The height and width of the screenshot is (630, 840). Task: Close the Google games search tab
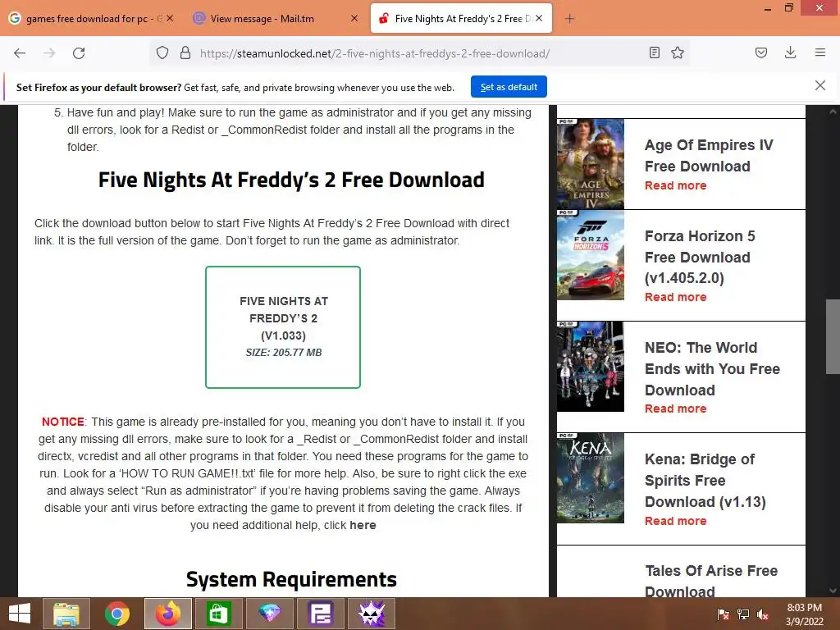coord(169,18)
